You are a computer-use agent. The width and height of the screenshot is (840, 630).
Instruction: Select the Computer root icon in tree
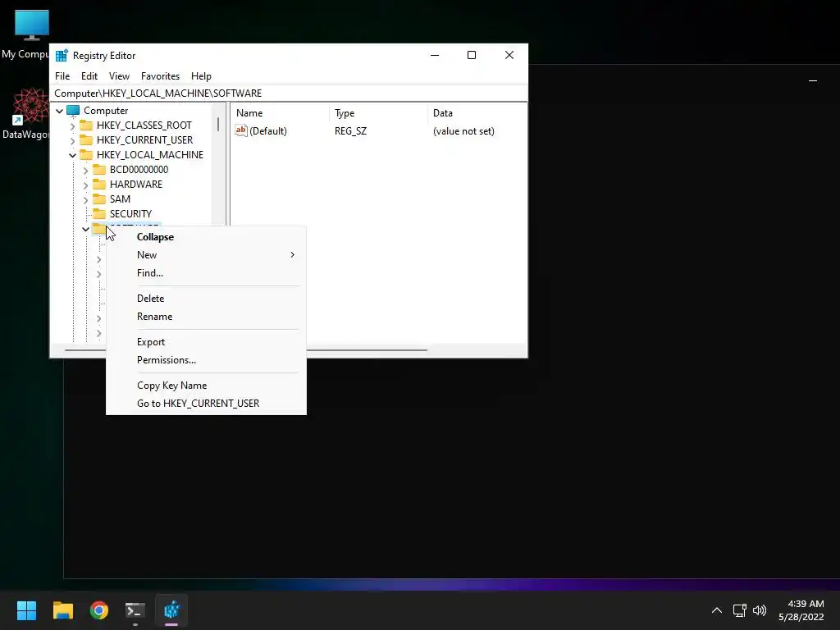[x=73, y=111]
